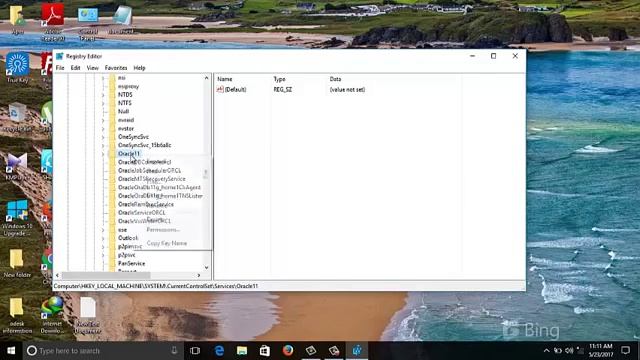Open the volume control in system tray
640x360 pixels.
click(x=569, y=350)
